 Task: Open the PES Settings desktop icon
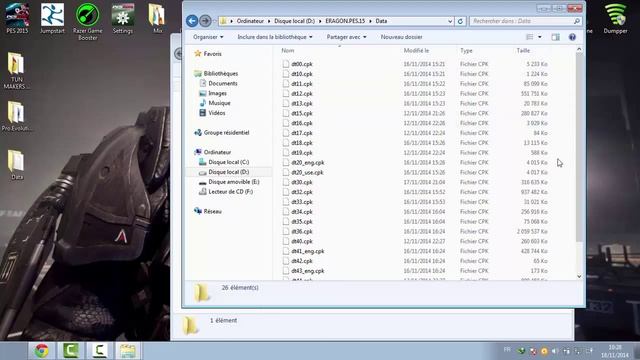122,18
